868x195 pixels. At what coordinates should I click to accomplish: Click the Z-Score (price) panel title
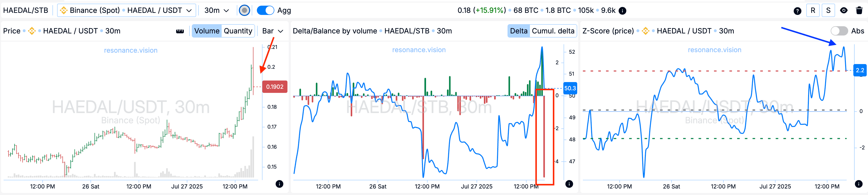[608, 31]
